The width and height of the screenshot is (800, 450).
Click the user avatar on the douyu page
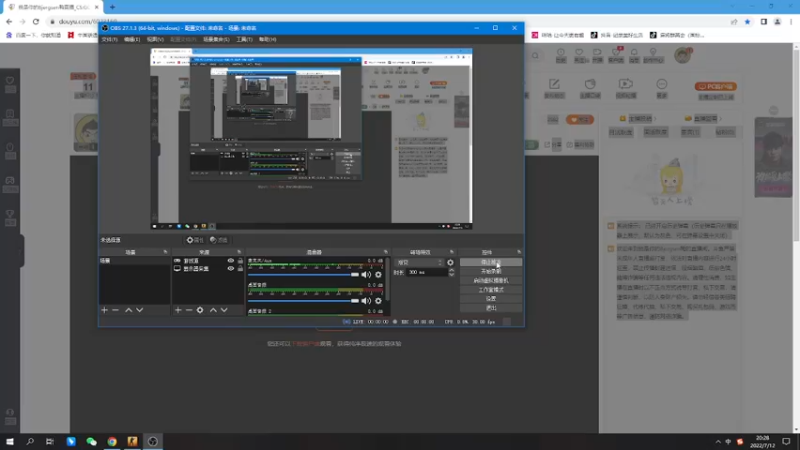click(x=683, y=55)
